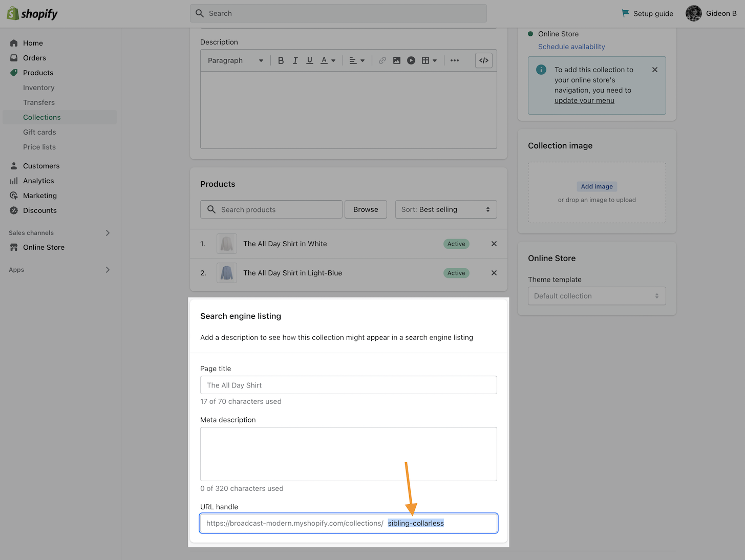The width and height of the screenshot is (745, 560).
Task: Dismiss the navigation info banner
Action: pyautogui.click(x=654, y=70)
